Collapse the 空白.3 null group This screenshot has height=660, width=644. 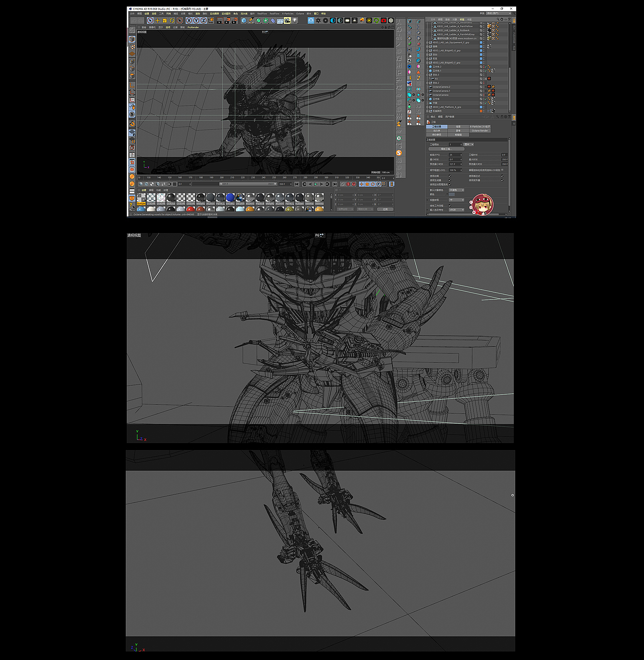(x=427, y=75)
